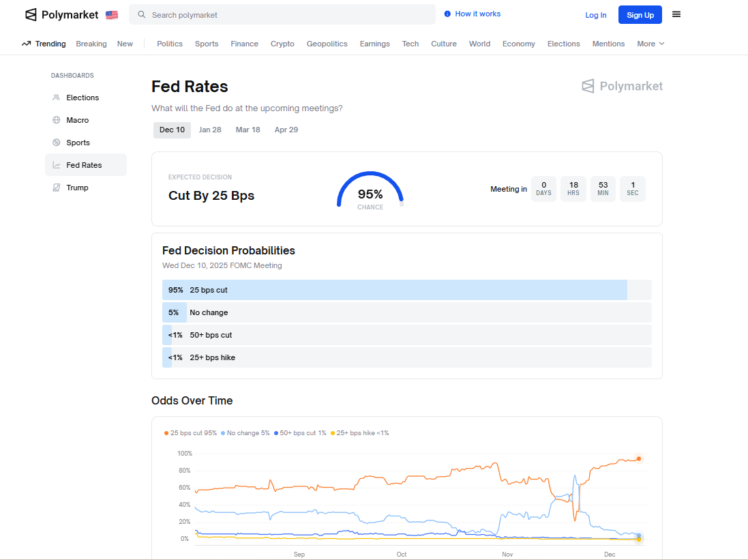Select the No change probability row
This screenshot has height=560, width=748.
[x=406, y=312]
